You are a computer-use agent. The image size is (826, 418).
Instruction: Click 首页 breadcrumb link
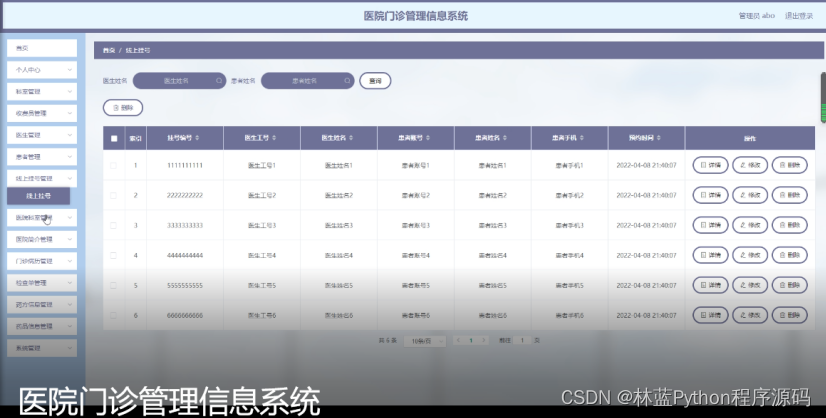(109, 51)
